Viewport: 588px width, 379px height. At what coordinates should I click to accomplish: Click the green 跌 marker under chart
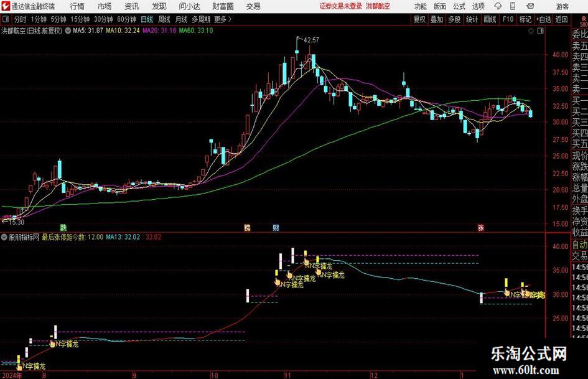(63, 227)
